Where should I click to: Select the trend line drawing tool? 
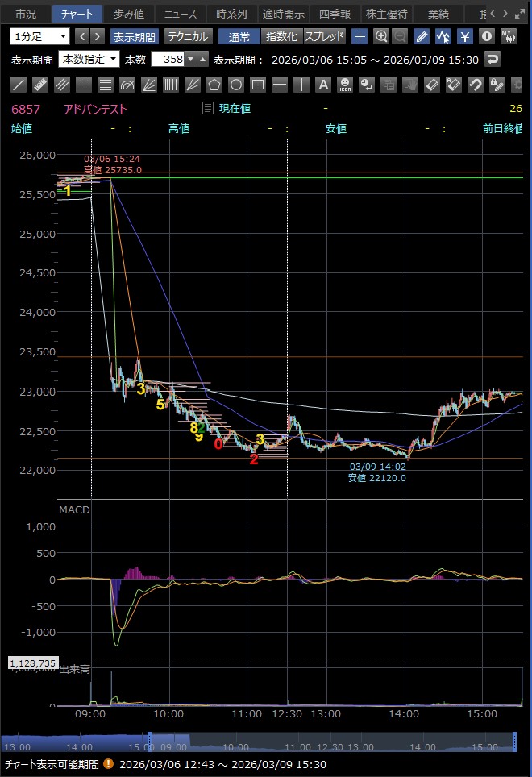(x=19, y=85)
